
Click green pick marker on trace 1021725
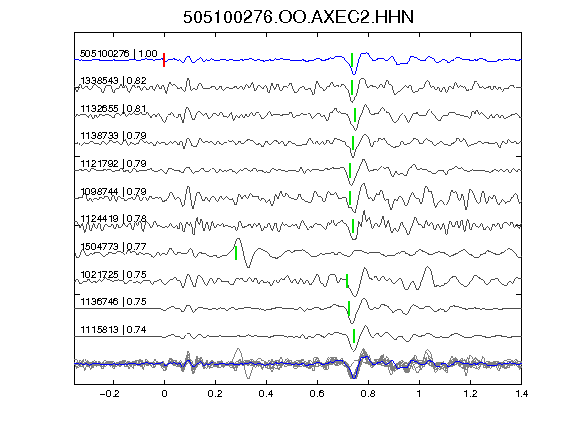point(347,281)
